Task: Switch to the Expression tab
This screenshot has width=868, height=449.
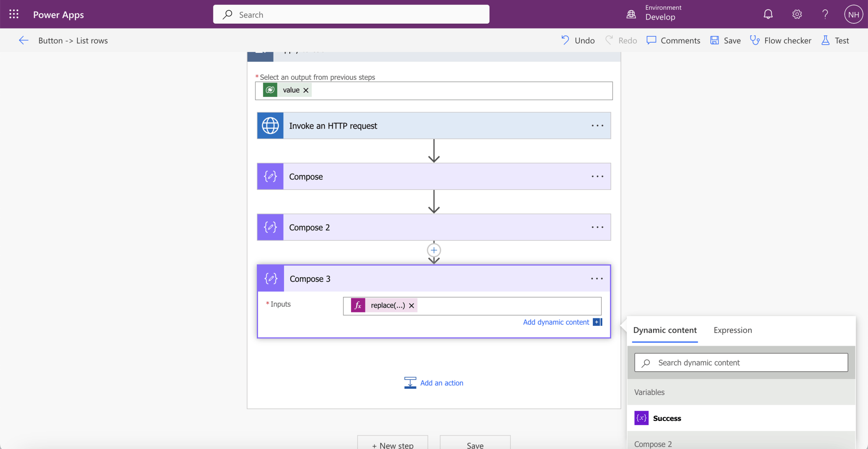Action: pyautogui.click(x=732, y=330)
